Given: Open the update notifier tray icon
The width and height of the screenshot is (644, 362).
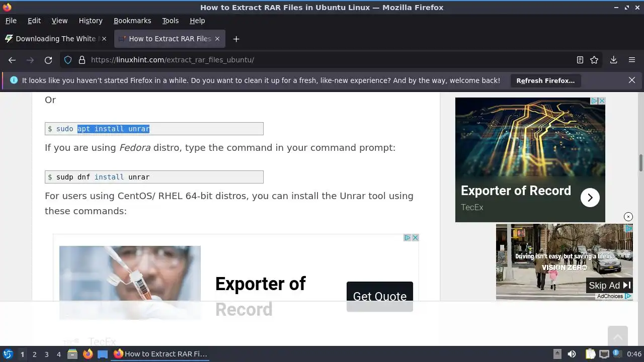Looking at the screenshot, I should 616,353.
